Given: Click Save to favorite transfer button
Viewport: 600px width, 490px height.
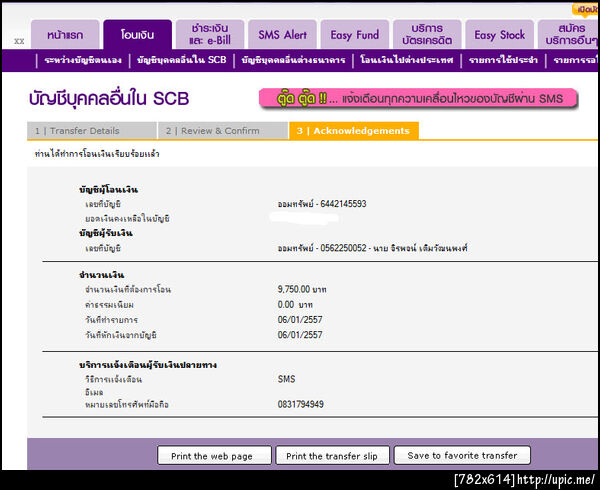Looking at the screenshot, I should click(462, 455).
